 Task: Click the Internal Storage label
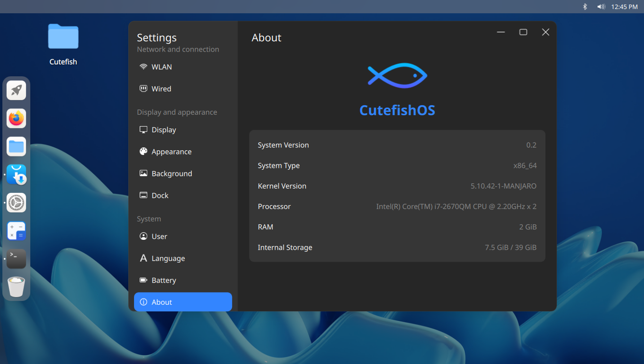click(285, 247)
